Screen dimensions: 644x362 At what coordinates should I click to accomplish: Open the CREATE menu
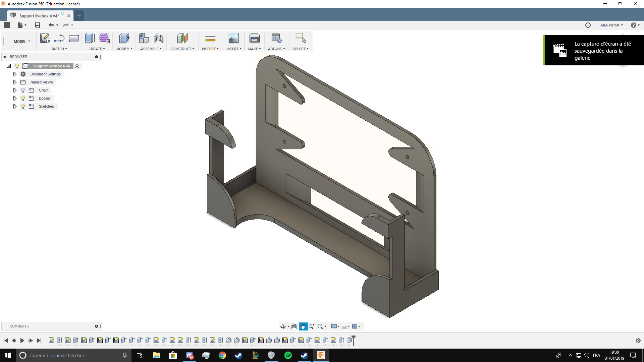tap(97, 49)
